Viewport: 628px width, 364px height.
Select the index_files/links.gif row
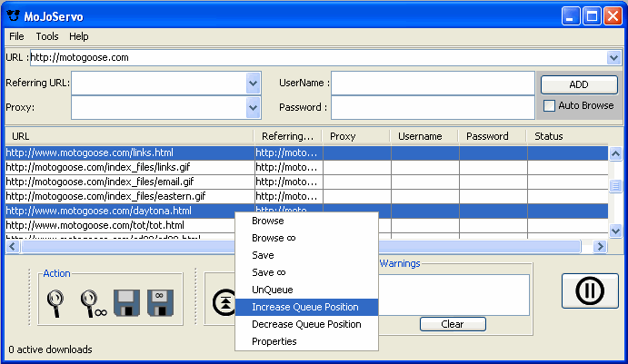coord(307,167)
